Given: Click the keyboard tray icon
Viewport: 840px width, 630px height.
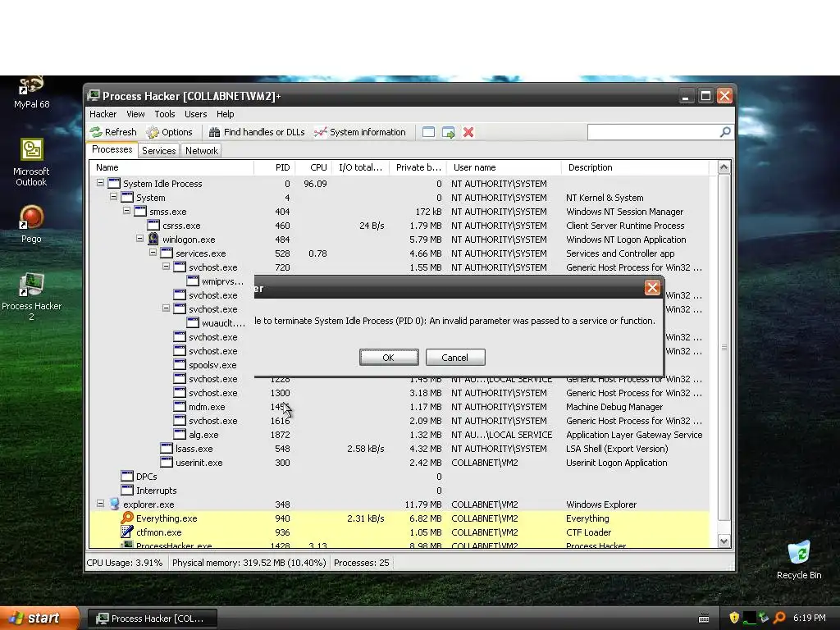Looking at the screenshot, I should [x=704, y=619].
